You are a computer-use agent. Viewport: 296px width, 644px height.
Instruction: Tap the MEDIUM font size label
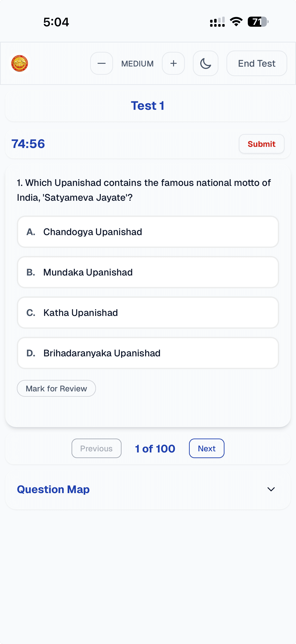pyautogui.click(x=137, y=64)
